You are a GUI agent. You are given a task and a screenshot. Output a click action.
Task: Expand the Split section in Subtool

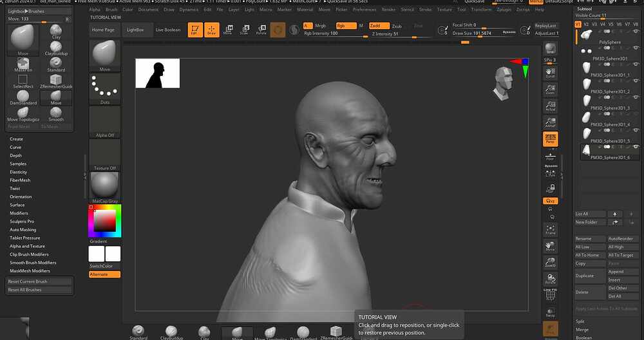point(580,321)
